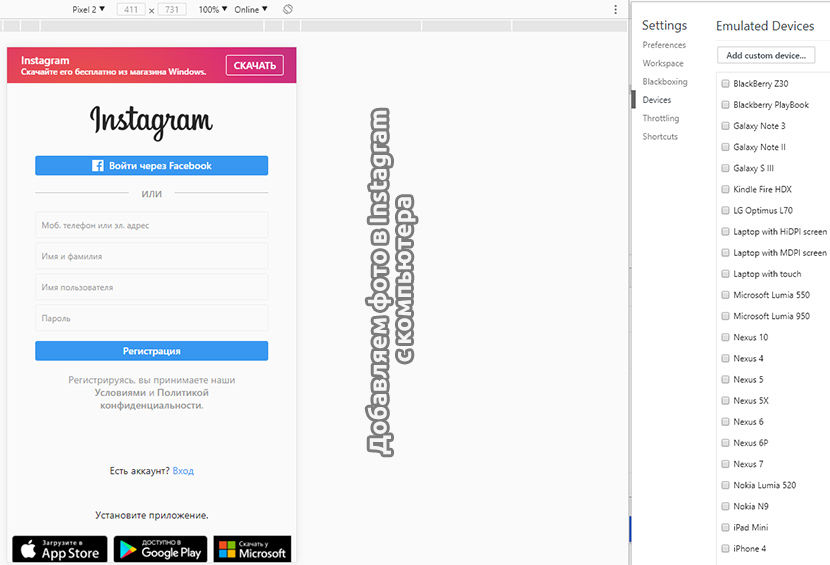Open the Microsoft store download badge

coord(252,549)
